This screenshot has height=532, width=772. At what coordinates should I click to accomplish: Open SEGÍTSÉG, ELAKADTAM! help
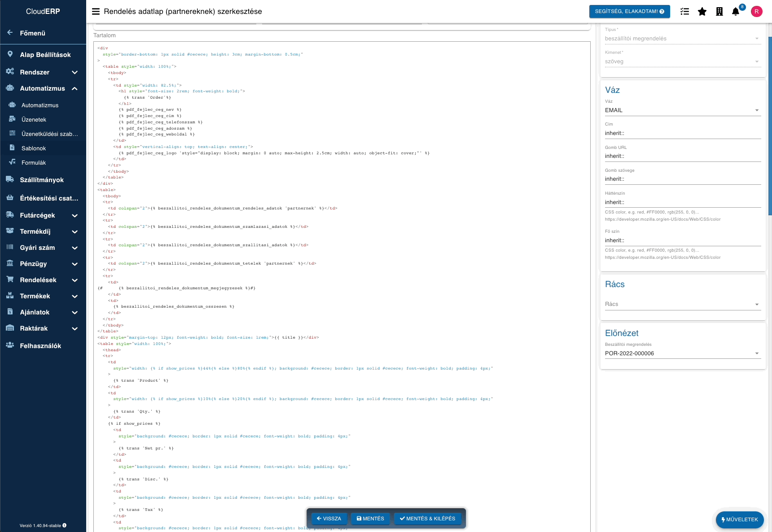(x=629, y=12)
